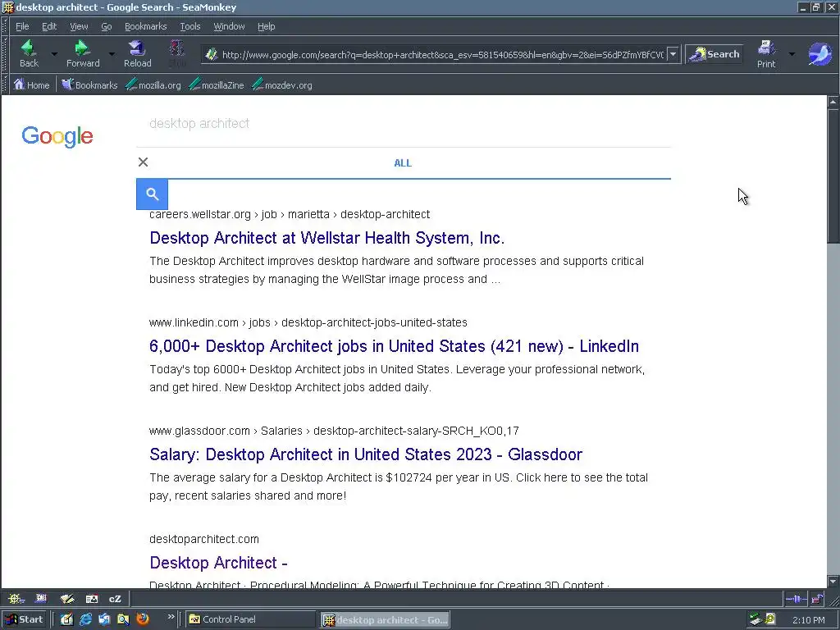Open the Bookmarks menu

click(x=146, y=26)
